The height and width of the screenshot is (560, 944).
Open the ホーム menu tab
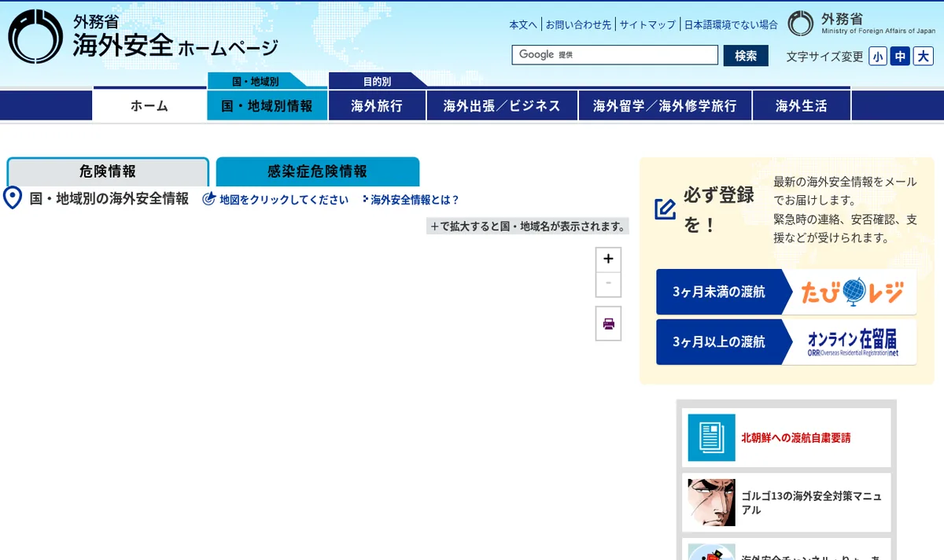149,105
